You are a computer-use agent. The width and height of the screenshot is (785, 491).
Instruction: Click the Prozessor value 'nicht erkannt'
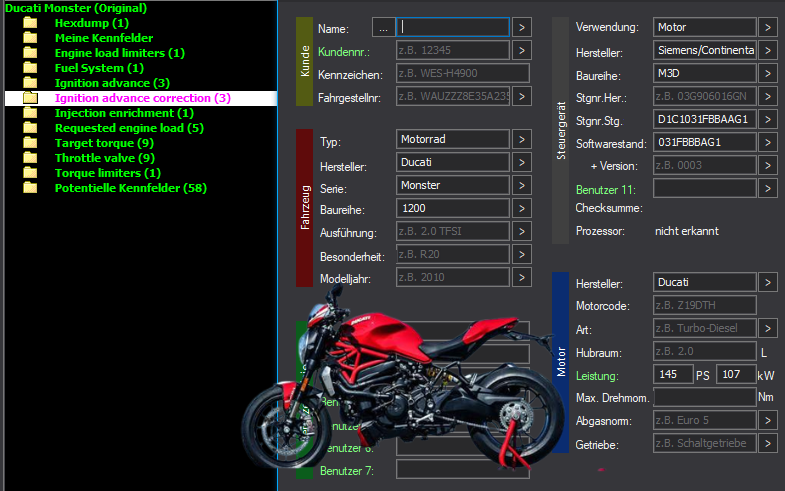pos(687,231)
